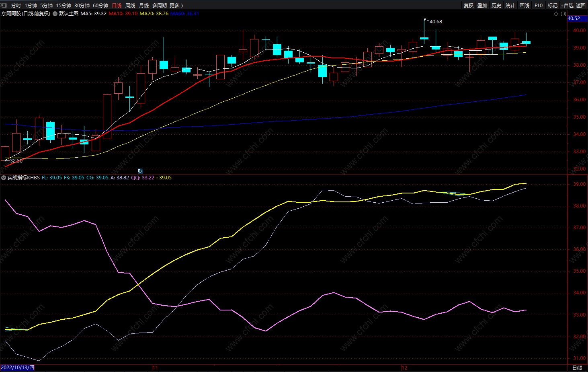Click the A: 38.82 indicator value
The image size is (588, 372).
tap(120, 178)
